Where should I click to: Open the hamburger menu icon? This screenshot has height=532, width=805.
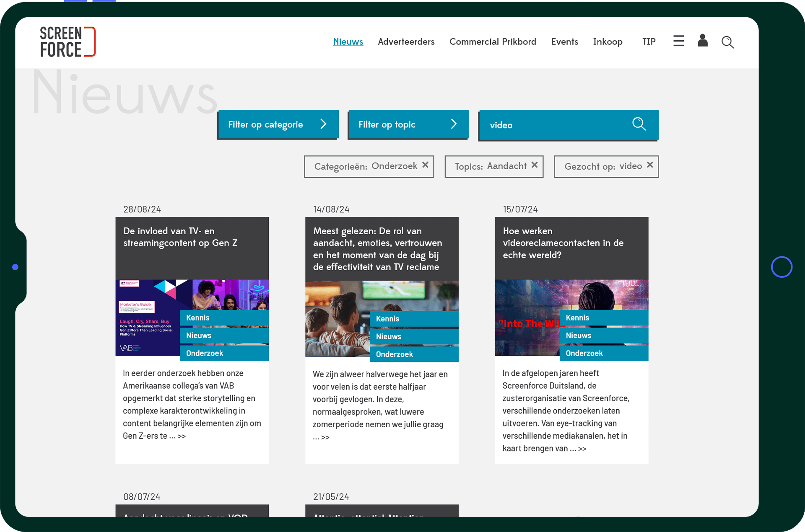[x=678, y=41]
